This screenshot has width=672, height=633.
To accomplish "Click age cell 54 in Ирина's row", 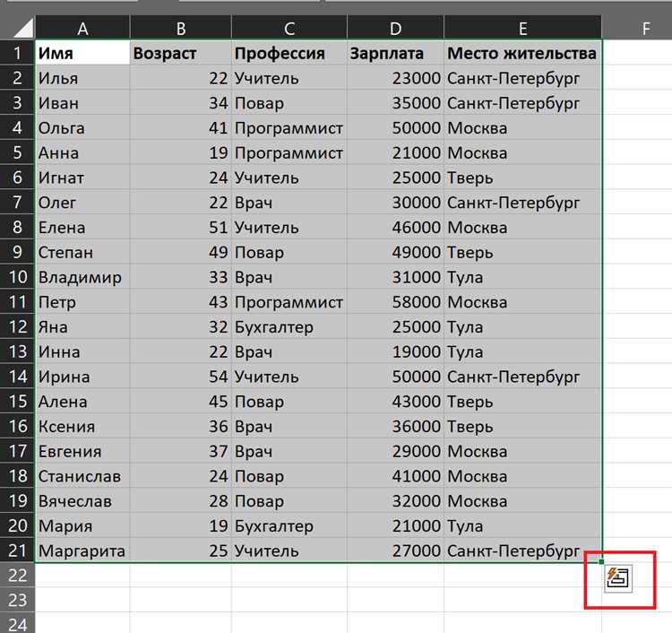I will [180, 376].
